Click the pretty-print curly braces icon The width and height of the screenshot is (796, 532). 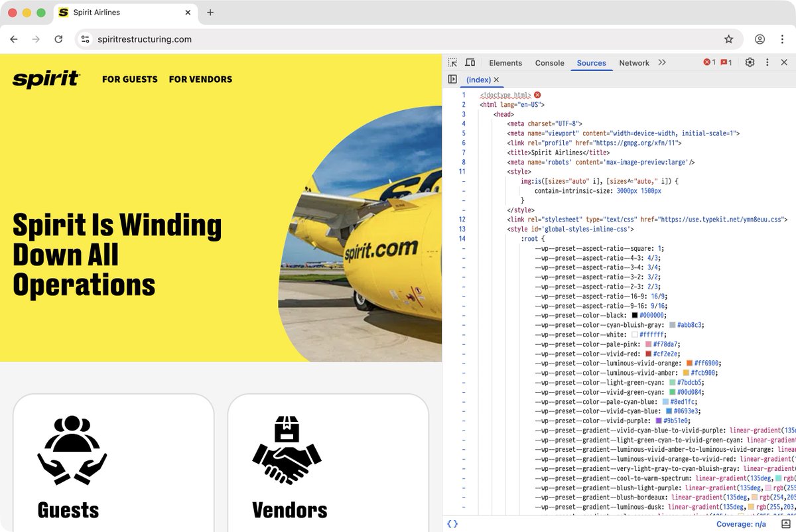coord(452,524)
